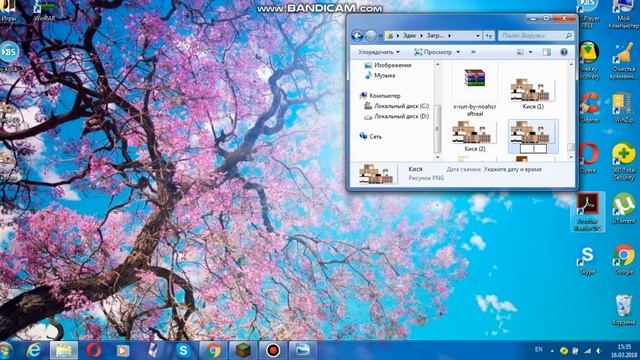This screenshot has width=640, height=360.
Task: Open Chrome from the taskbar
Action: pyautogui.click(x=213, y=350)
